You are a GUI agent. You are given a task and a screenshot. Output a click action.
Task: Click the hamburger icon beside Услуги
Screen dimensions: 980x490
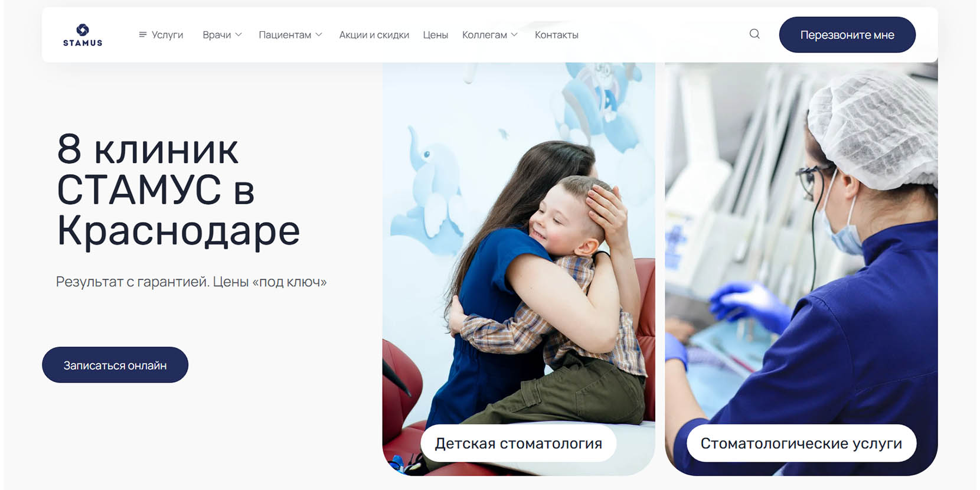(x=142, y=35)
